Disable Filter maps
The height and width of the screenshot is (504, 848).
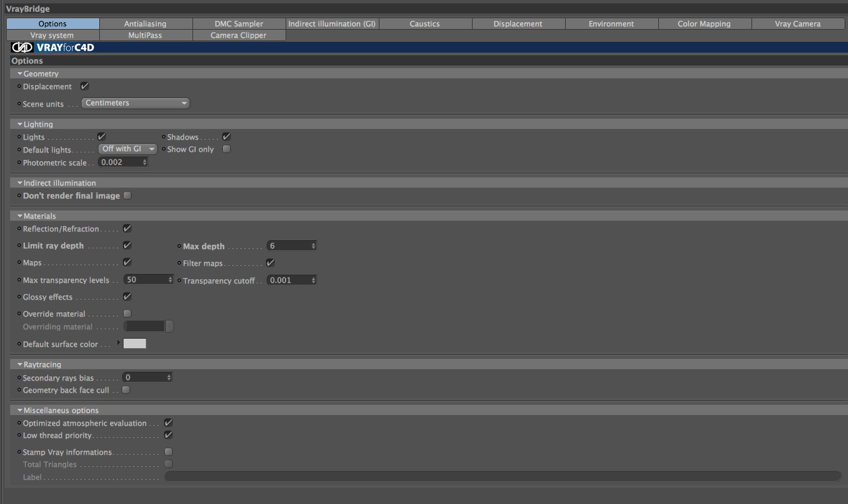pyautogui.click(x=271, y=263)
